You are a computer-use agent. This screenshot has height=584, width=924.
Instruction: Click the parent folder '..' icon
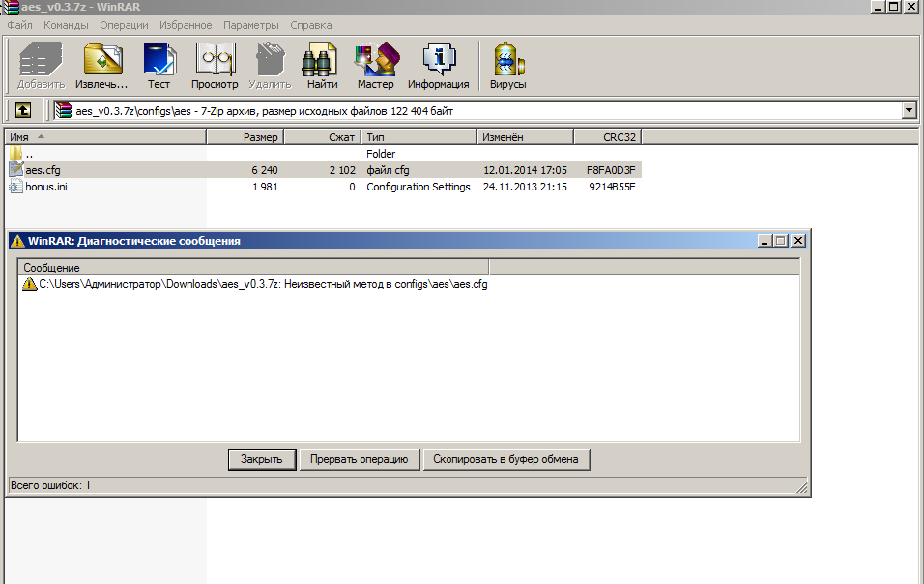pos(15,153)
